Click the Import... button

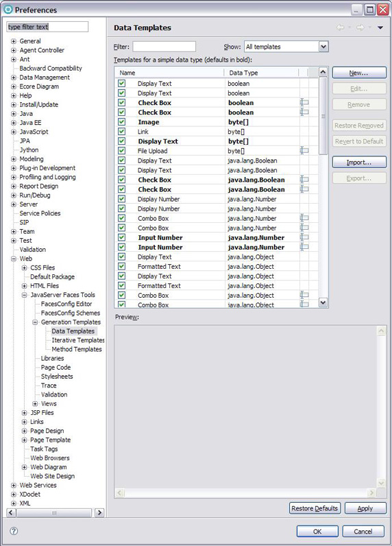pos(359,163)
